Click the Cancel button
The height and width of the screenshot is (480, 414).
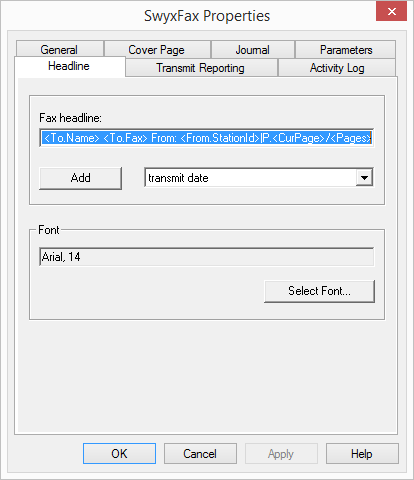pos(200,453)
